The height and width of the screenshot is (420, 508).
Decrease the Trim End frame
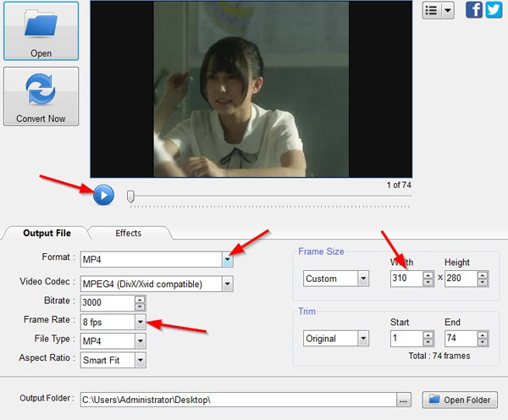tap(483, 342)
